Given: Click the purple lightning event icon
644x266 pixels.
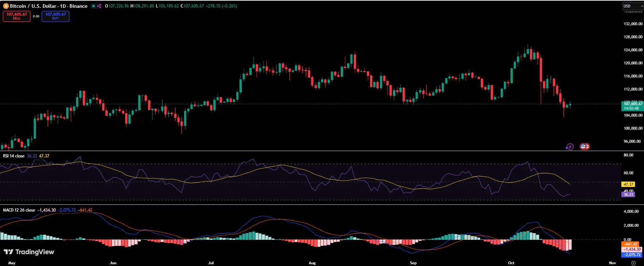Looking at the screenshot, I should coord(569,146).
